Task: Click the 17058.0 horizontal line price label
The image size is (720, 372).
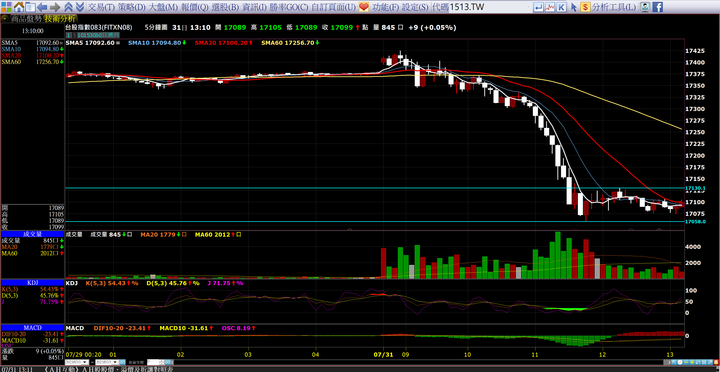Action: [x=695, y=221]
